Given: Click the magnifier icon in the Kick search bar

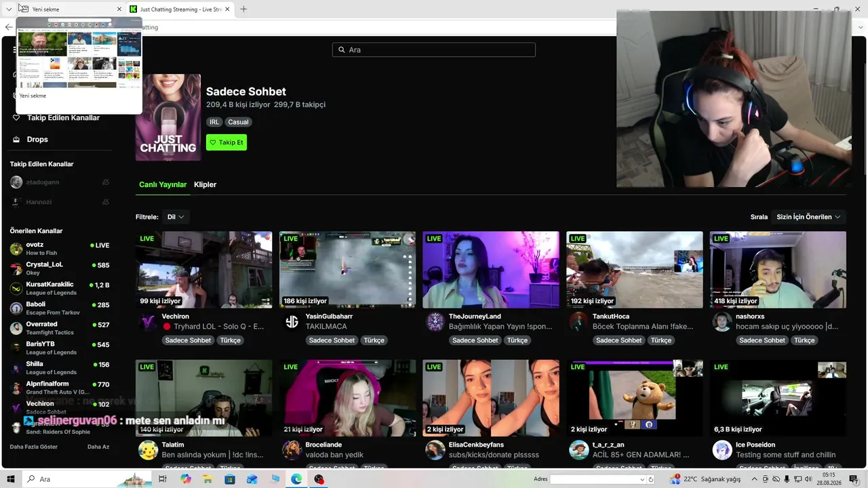Looking at the screenshot, I should pos(341,50).
